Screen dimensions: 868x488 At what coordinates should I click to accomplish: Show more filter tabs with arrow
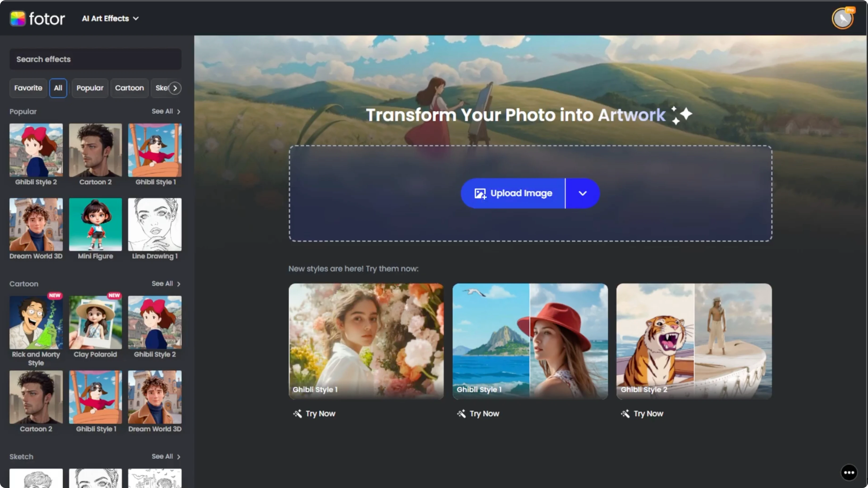pos(175,88)
